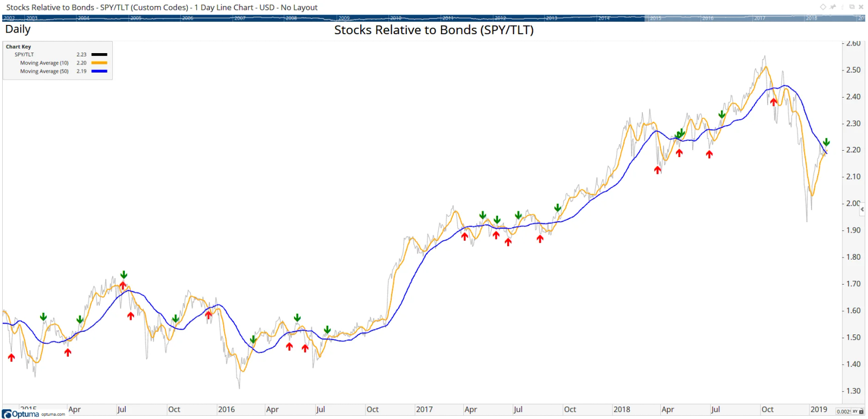Click the blue Moving Average (50) swatch
The image size is (868, 419).
tap(99, 71)
